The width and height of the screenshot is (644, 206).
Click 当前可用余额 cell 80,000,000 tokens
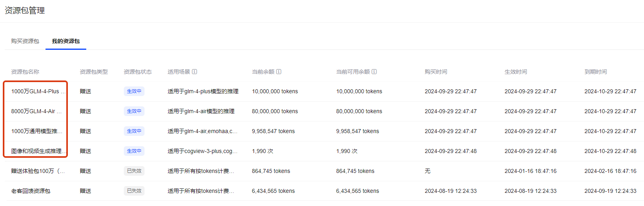pyautogui.click(x=359, y=111)
